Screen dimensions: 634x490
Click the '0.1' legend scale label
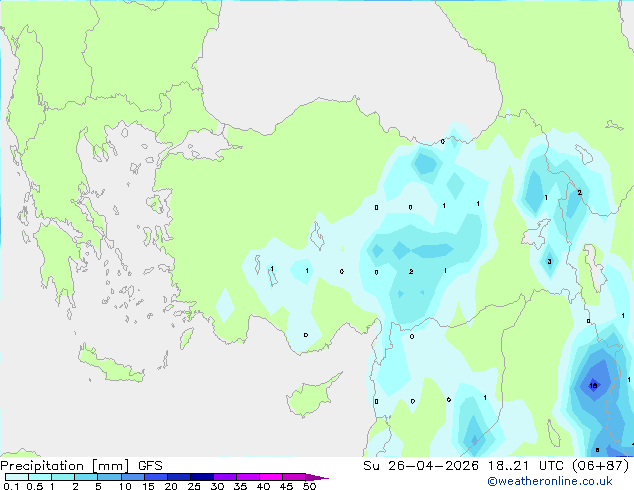pyautogui.click(x=11, y=486)
